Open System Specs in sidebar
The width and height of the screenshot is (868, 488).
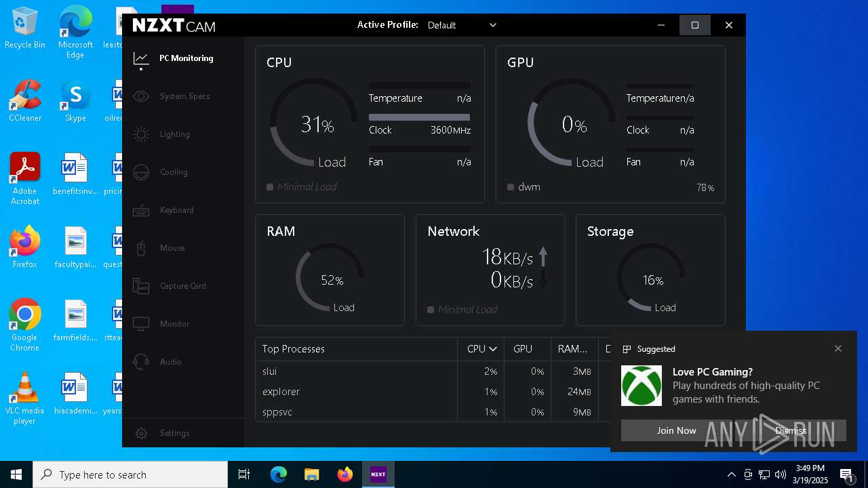(184, 96)
